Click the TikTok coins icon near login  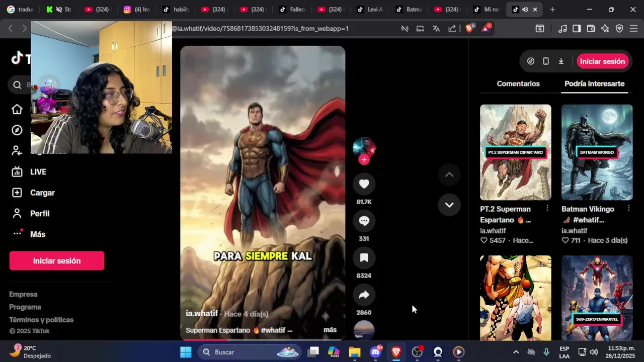(x=531, y=61)
